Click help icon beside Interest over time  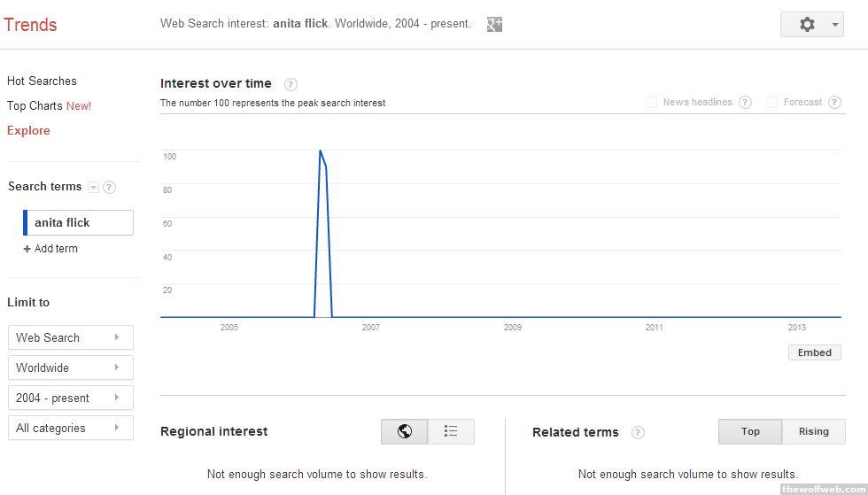[291, 84]
